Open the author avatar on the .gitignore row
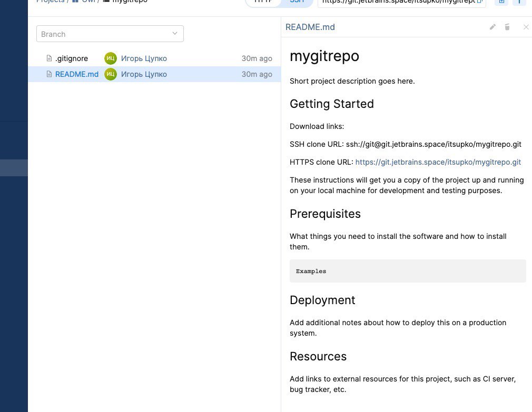Viewport: 532px width, 412px height. (111, 58)
